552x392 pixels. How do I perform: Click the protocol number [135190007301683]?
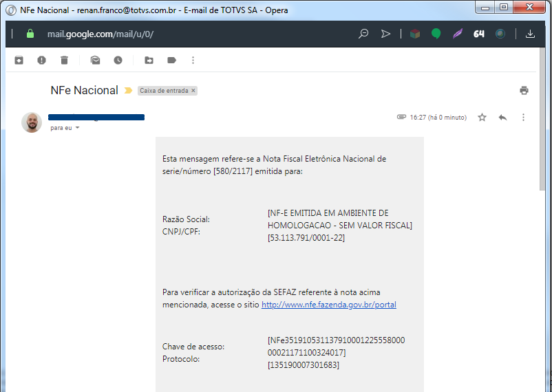(304, 365)
